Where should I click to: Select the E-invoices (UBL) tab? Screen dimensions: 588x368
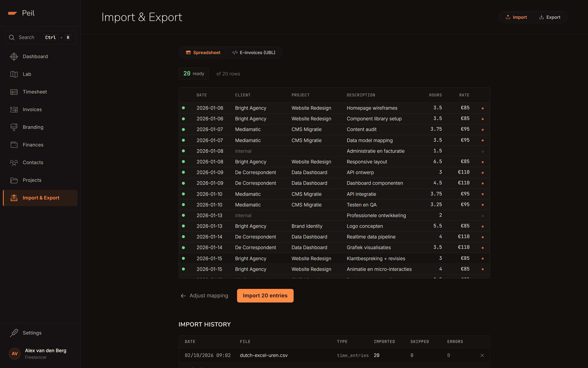click(x=254, y=53)
